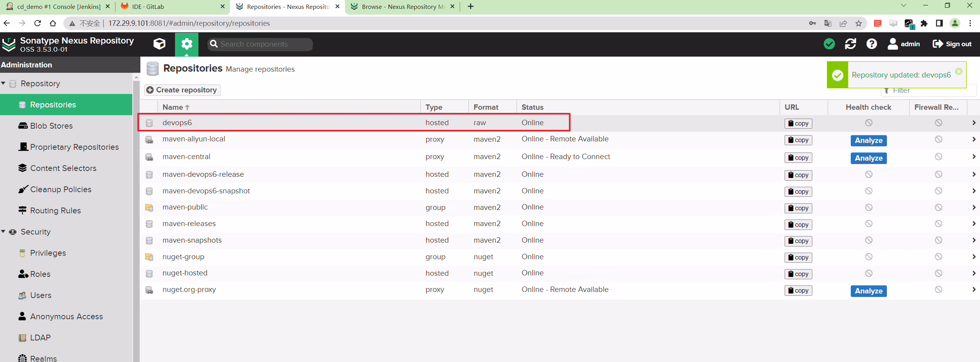
Task: Switch to IDE GitLab browser tab
Action: [x=172, y=7]
